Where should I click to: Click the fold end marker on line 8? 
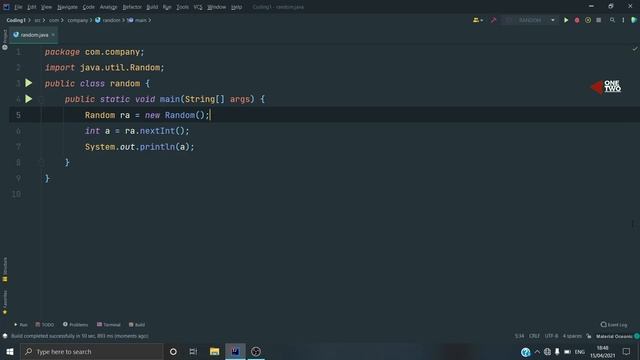click(41, 162)
